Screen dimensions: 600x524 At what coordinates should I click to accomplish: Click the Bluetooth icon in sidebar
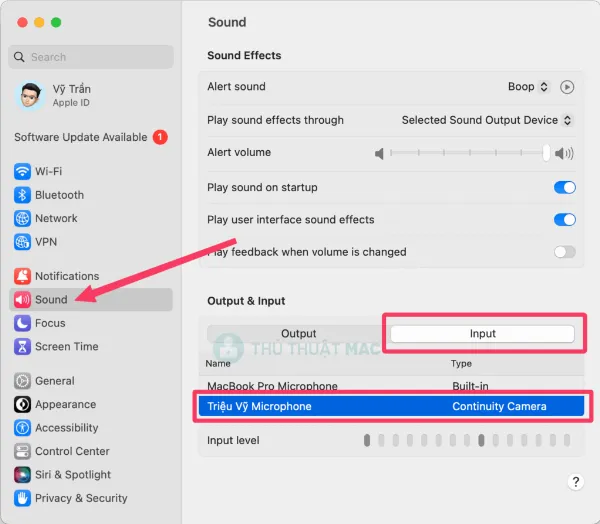coord(22,195)
